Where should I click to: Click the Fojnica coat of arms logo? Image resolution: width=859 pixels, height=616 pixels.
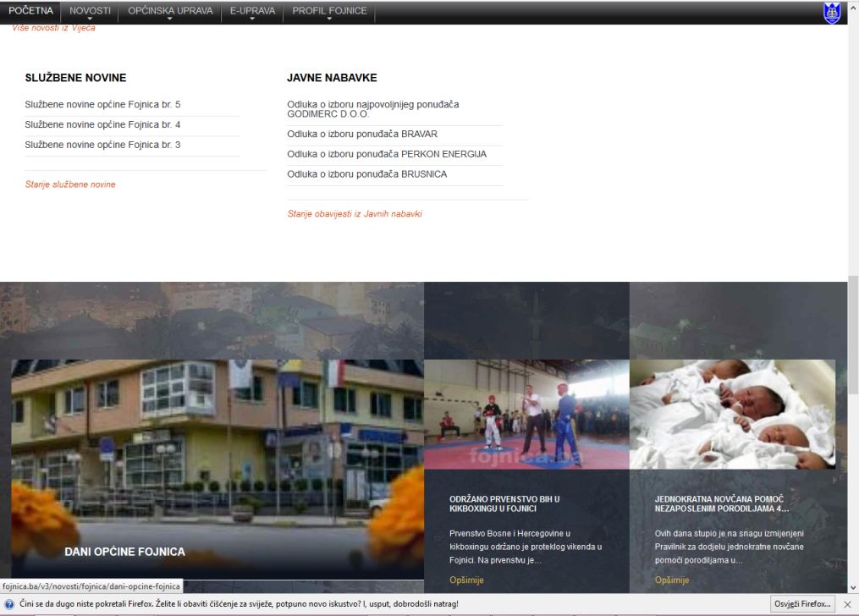pyautogui.click(x=832, y=13)
